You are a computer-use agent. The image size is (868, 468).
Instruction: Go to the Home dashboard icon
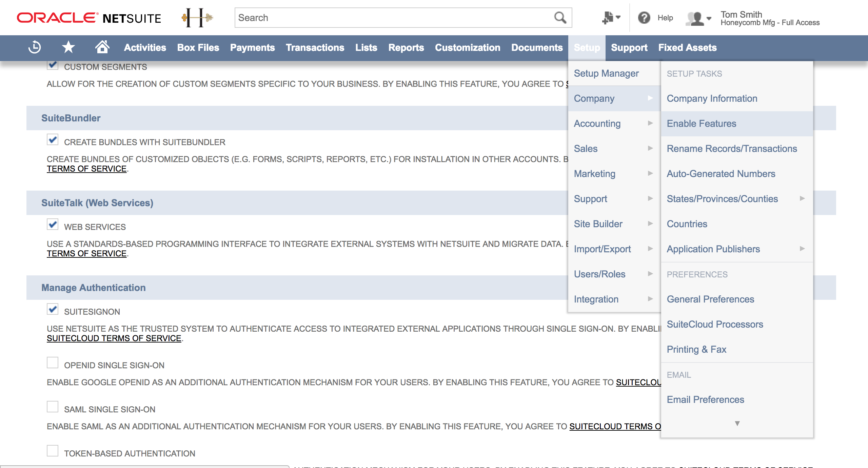tap(102, 47)
